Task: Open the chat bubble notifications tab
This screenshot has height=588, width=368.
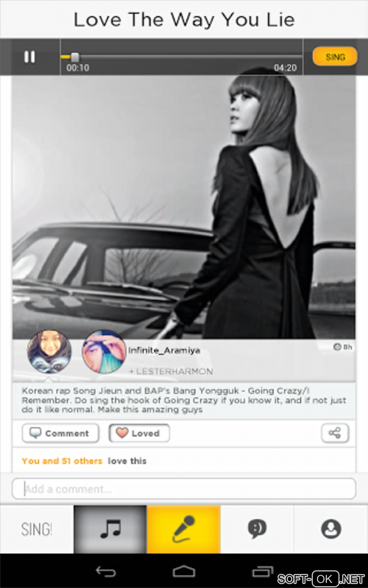Action: [257, 529]
